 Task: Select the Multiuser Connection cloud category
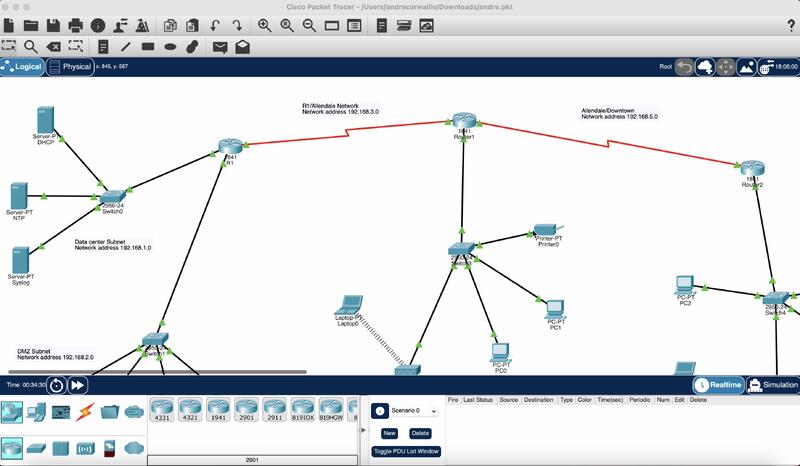(x=134, y=411)
